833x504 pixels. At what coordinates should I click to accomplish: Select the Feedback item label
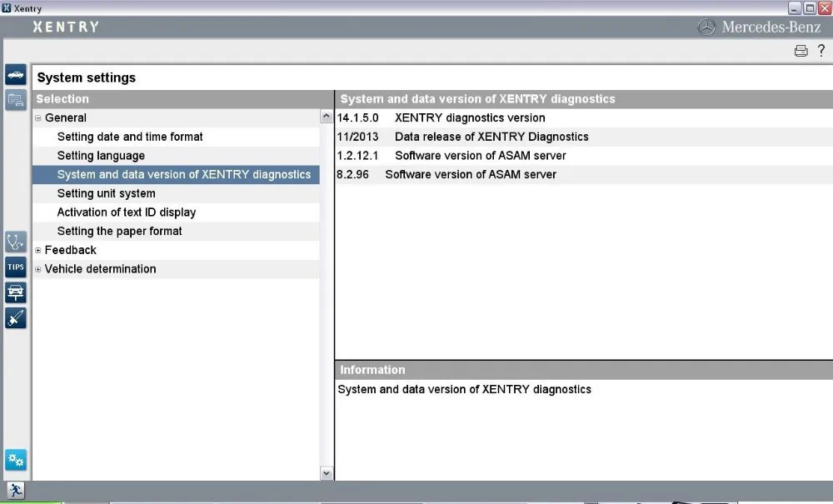70,250
